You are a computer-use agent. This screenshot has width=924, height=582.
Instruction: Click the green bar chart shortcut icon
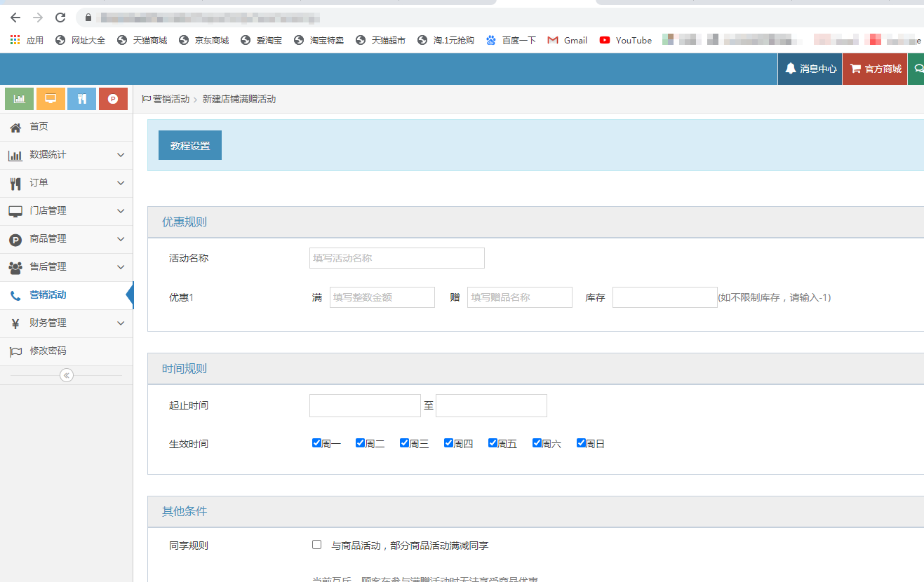tap(20, 99)
